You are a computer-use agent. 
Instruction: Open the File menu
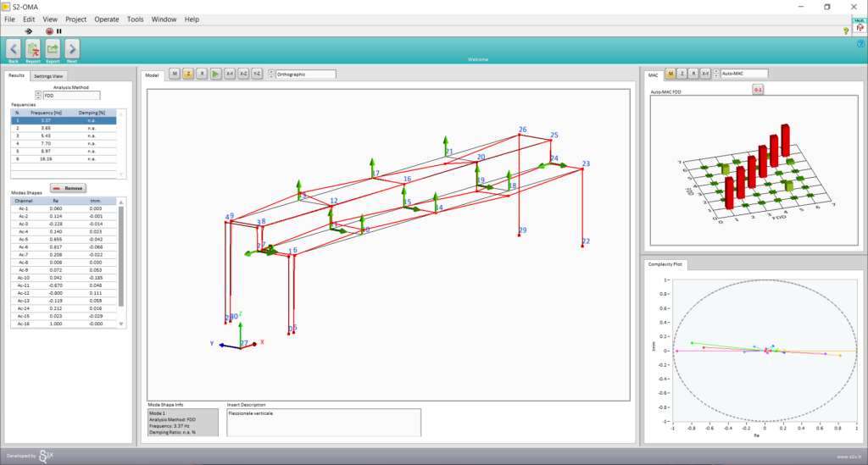coord(9,19)
